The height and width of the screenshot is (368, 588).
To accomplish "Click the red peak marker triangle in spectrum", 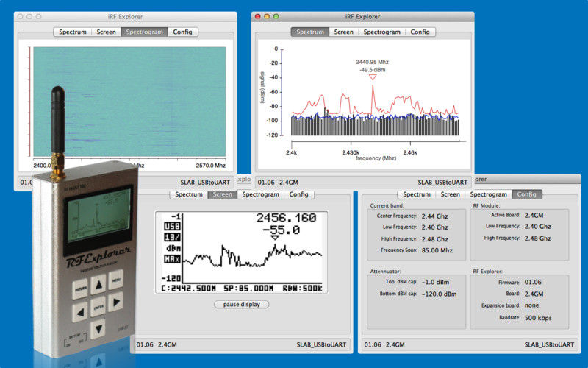I will (x=373, y=77).
